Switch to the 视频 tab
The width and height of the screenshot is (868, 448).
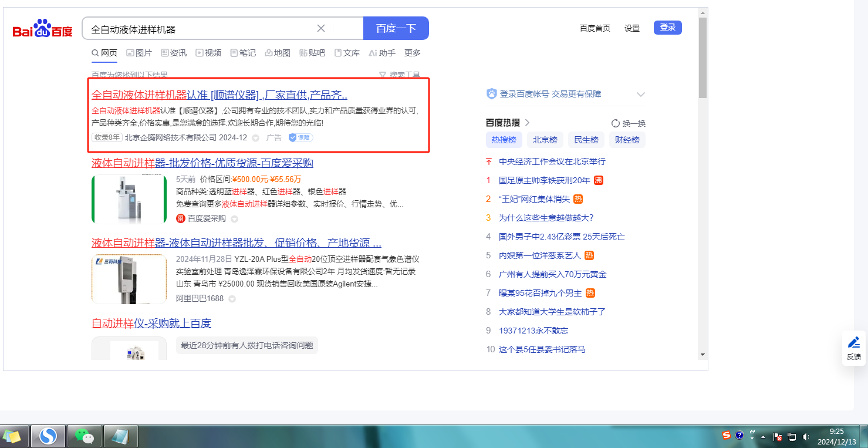208,53
